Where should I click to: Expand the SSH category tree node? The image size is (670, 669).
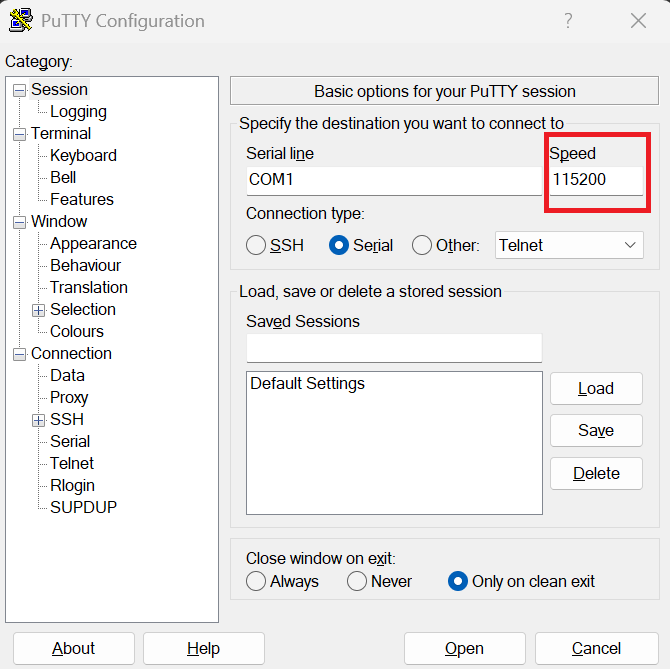pos(39,420)
